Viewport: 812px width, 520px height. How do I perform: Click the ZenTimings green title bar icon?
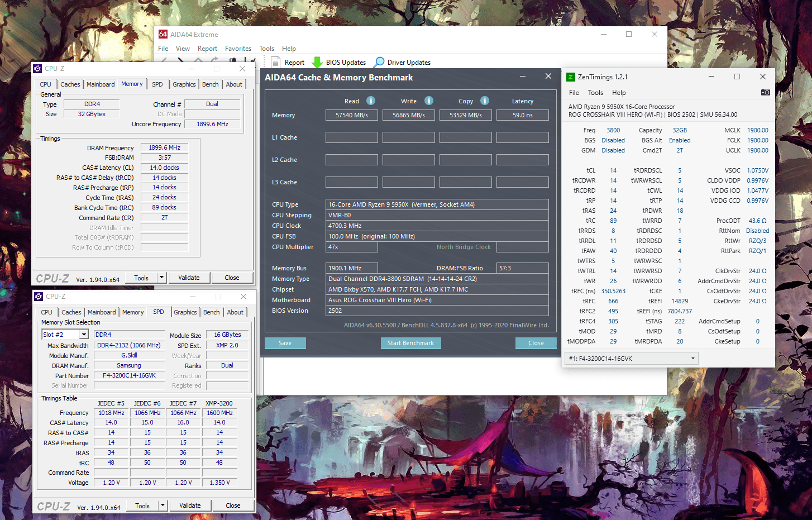pos(571,77)
